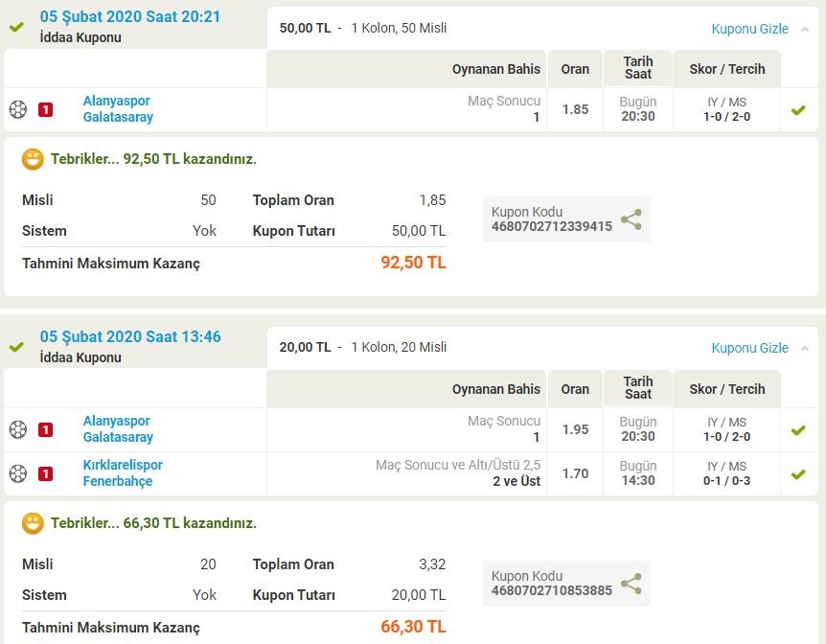Click green checkmark beside 20:21 coupon date

(16, 26)
